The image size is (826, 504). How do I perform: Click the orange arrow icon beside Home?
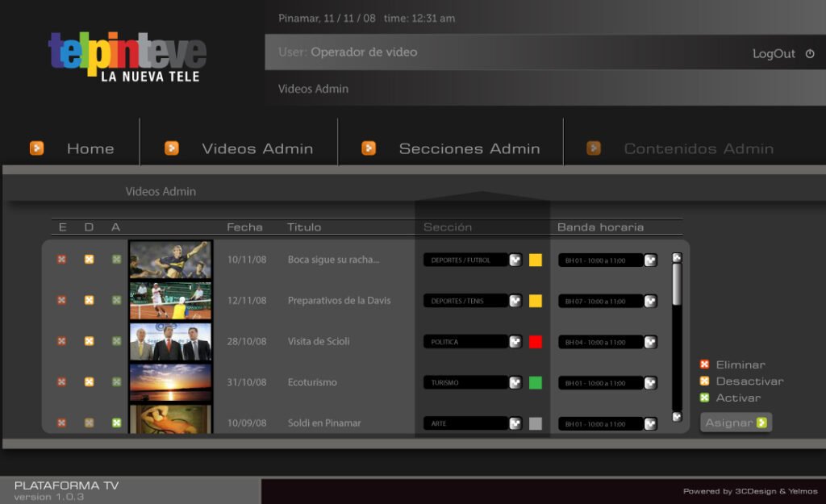click(x=36, y=148)
